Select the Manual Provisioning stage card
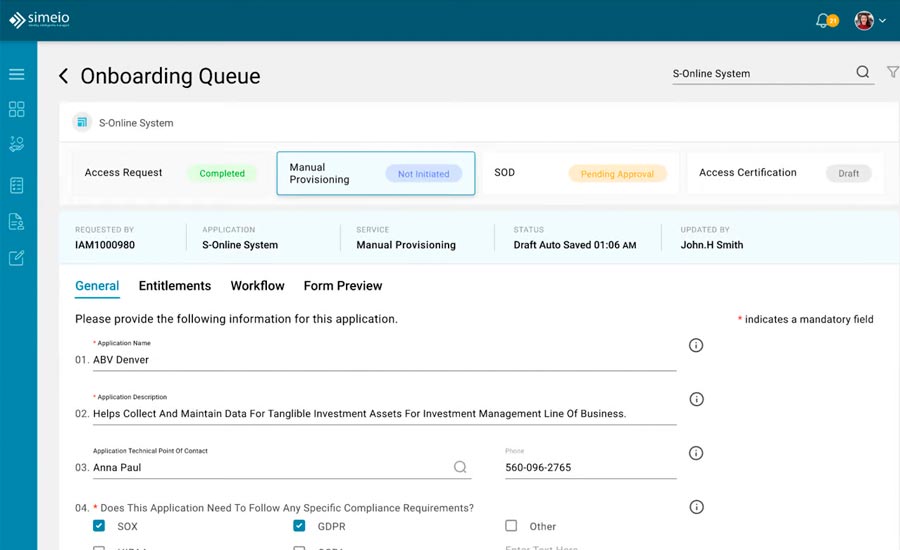 tap(375, 174)
